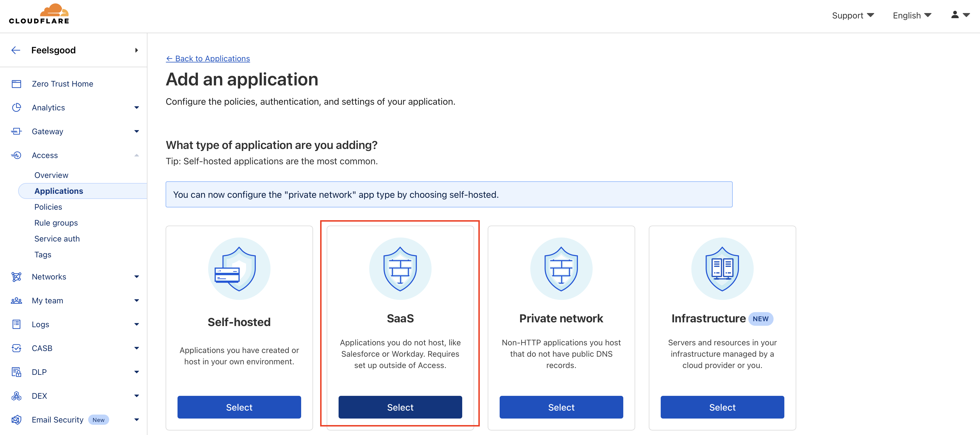Go to Tags under Access
The image size is (980, 435).
pyautogui.click(x=43, y=255)
